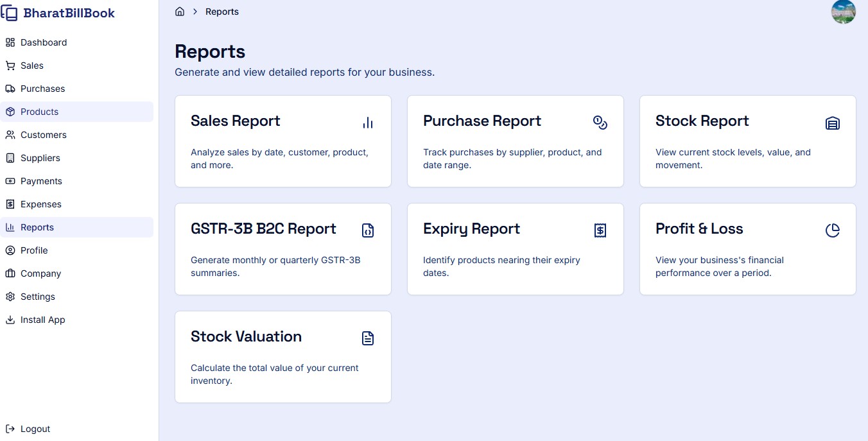Click the Purchase Report coins icon
The width and height of the screenshot is (868, 441).
(x=600, y=122)
